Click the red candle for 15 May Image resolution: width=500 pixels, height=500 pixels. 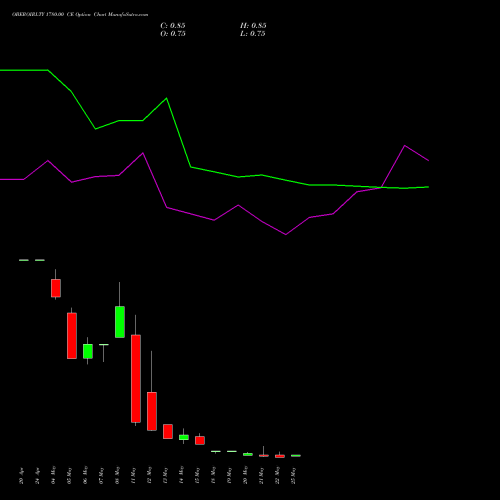[x=200, y=440]
